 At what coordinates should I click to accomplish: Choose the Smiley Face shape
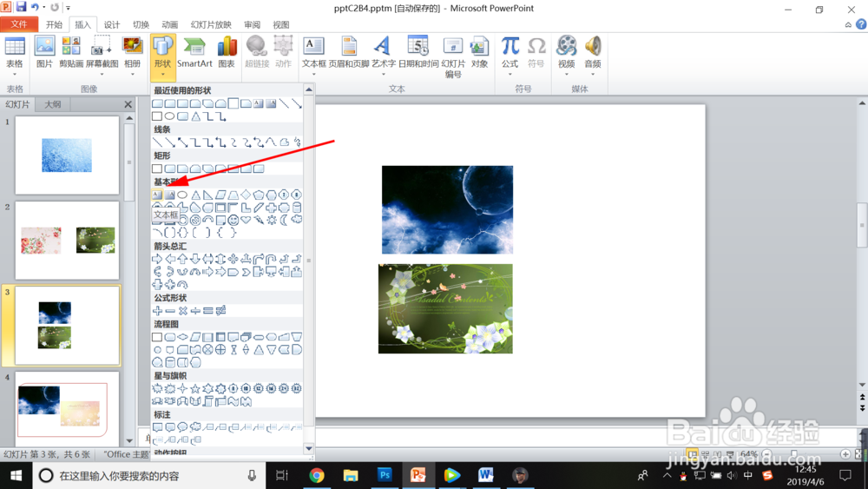[x=233, y=220]
